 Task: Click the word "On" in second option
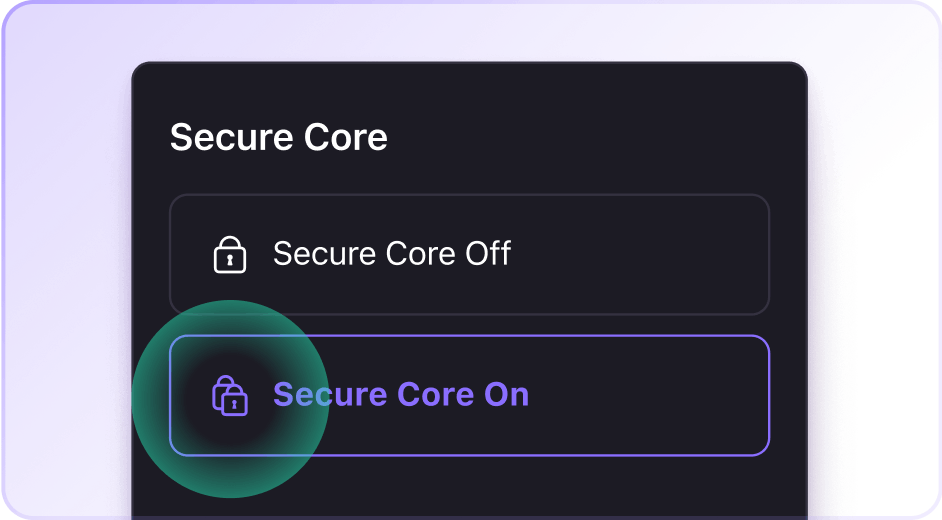(x=506, y=395)
